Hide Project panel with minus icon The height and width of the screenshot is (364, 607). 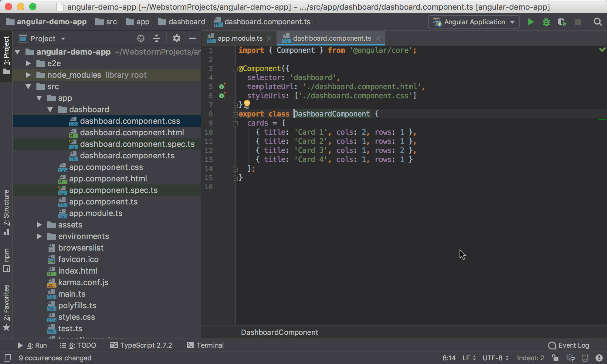point(192,38)
